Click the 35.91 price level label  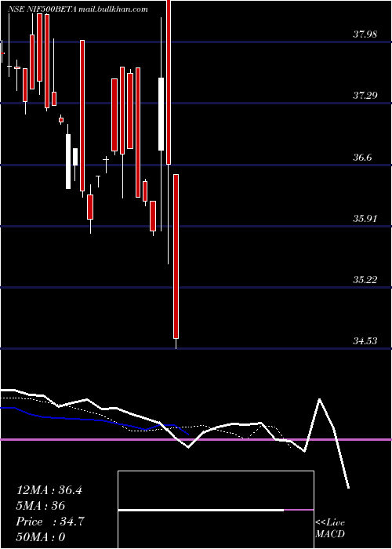tap(365, 219)
